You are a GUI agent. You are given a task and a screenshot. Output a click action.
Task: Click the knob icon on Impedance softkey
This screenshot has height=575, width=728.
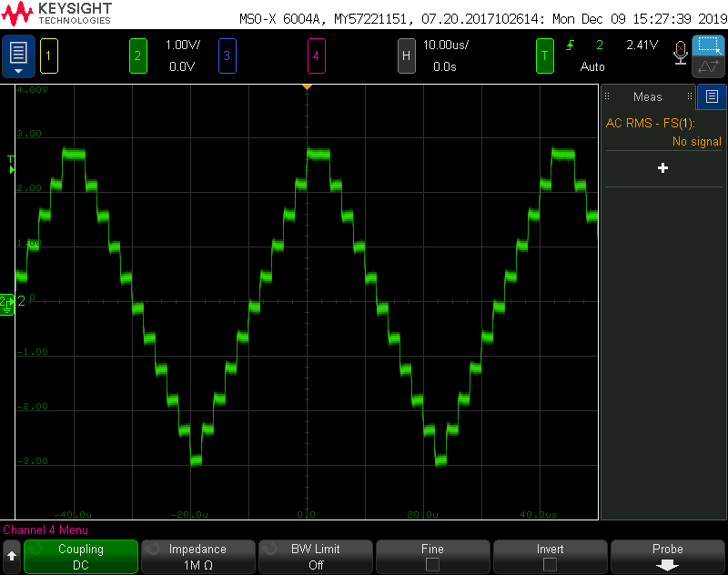pos(152,550)
